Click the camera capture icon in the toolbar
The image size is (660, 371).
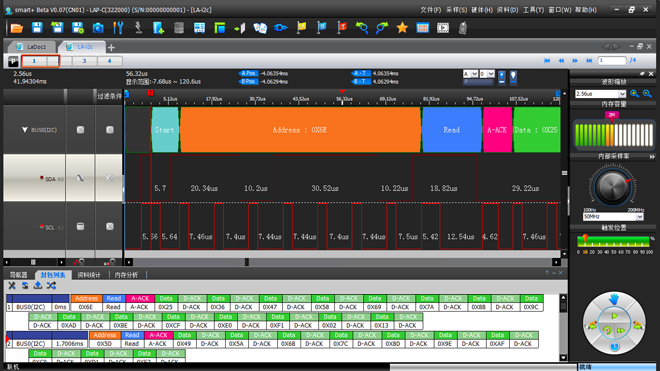[98, 28]
